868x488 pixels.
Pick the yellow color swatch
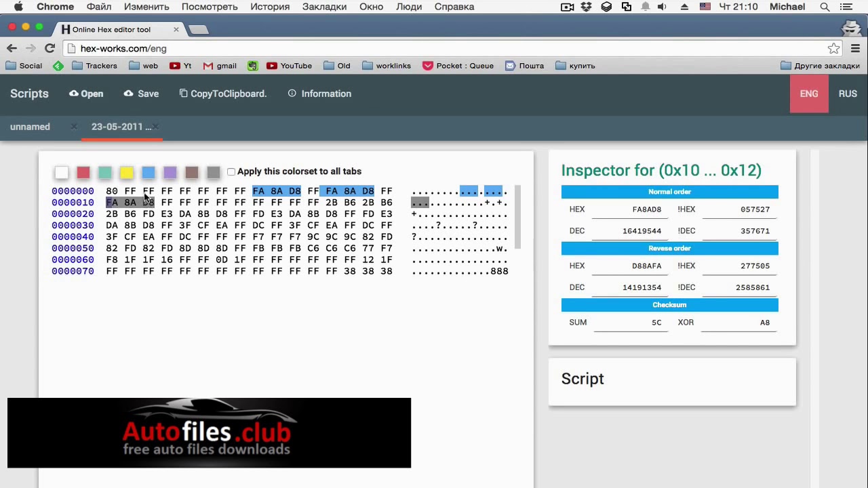click(x=127, y=173)
